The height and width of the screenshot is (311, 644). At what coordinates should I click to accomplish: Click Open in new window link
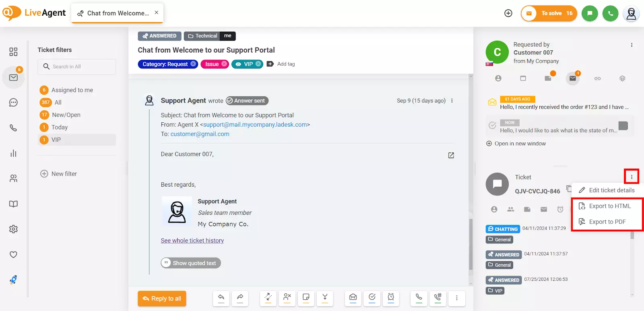point(516,144)
